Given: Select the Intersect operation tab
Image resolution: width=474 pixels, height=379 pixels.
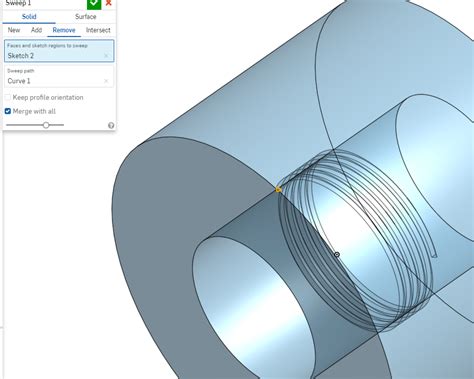Looking at the screenshot, I should pyautogui.click(x=98, y=30).
